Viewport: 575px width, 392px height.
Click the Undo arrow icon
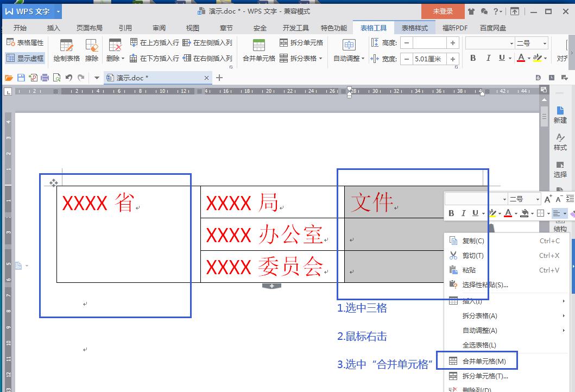68,78
